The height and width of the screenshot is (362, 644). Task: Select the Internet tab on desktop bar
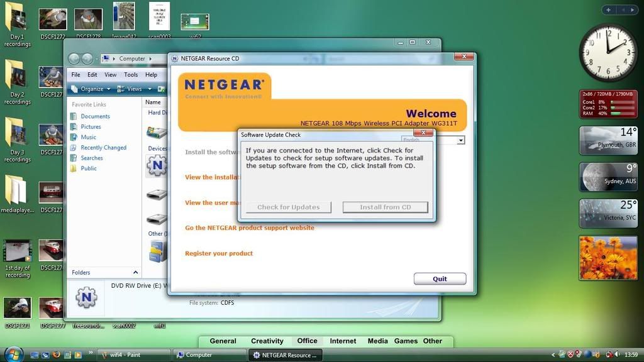coord(343,341)
